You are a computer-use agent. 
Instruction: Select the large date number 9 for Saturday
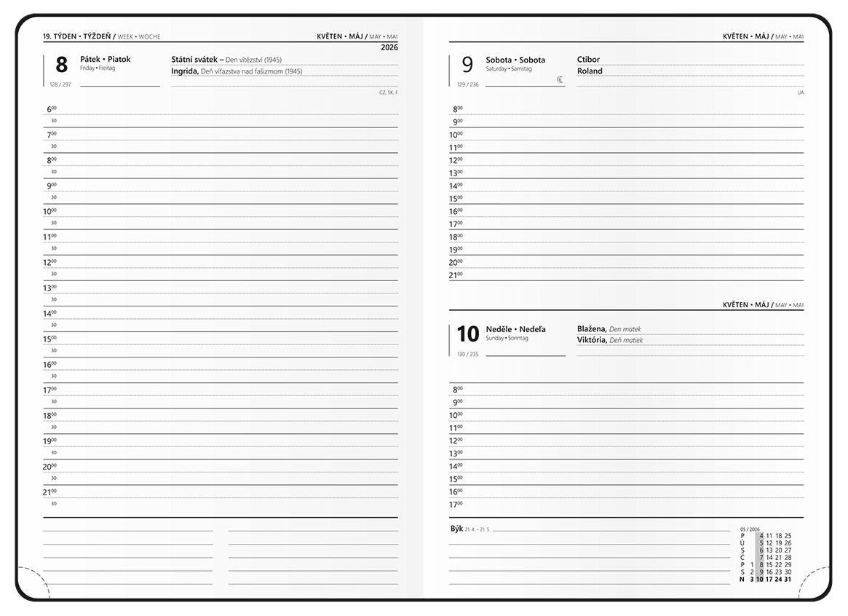coord(467,66)
